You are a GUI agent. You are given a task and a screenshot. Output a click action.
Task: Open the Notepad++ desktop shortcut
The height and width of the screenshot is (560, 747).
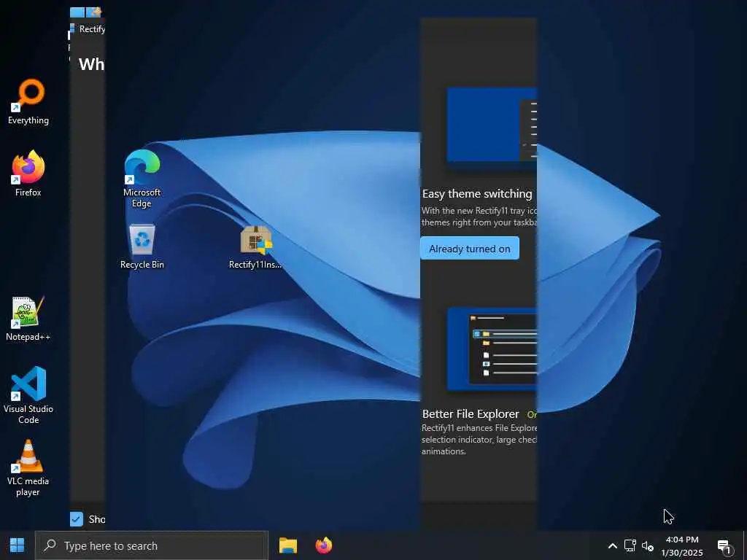click(x=28, y=318)
